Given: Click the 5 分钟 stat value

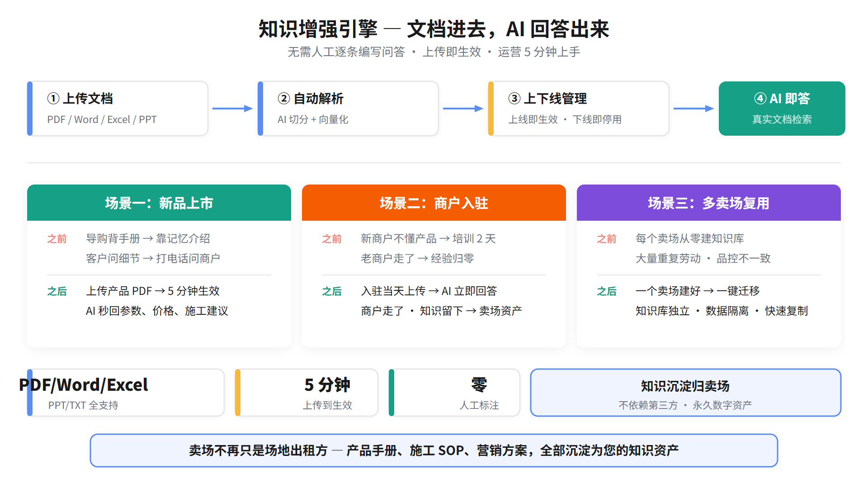Looking at the screenshot, I should tap(327, 385).
